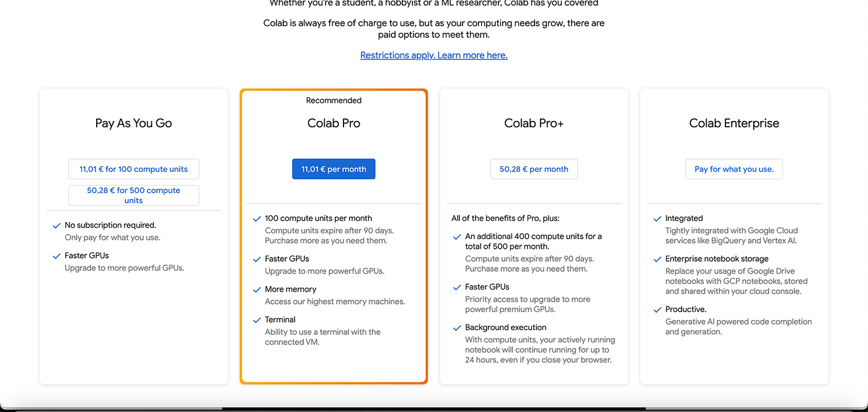Click the checkmark beside "More memory"
The width and height of the screenshot is (868, 412).
(257, 289)
